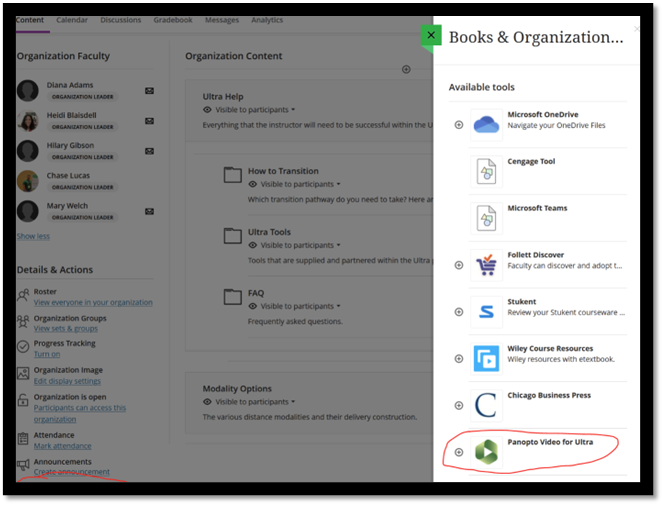
Task: Open the Panopto Video green play icon
Action: pos(486,452)
